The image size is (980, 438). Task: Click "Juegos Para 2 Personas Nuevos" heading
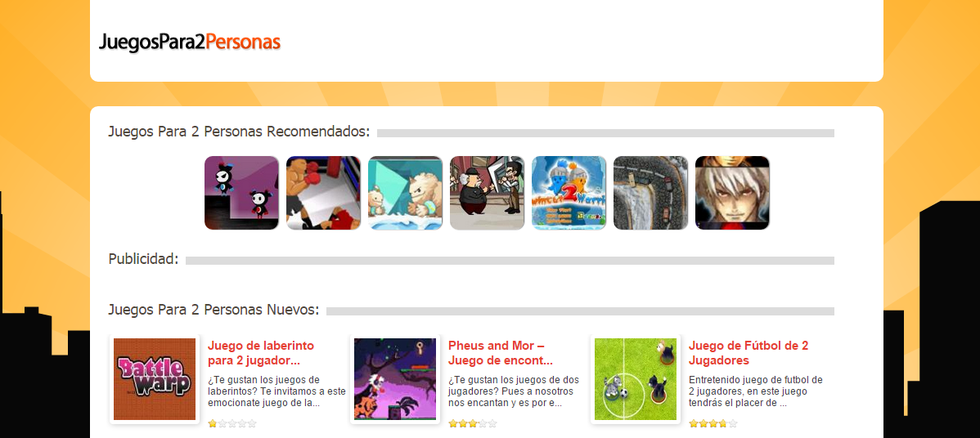[214, 310]
